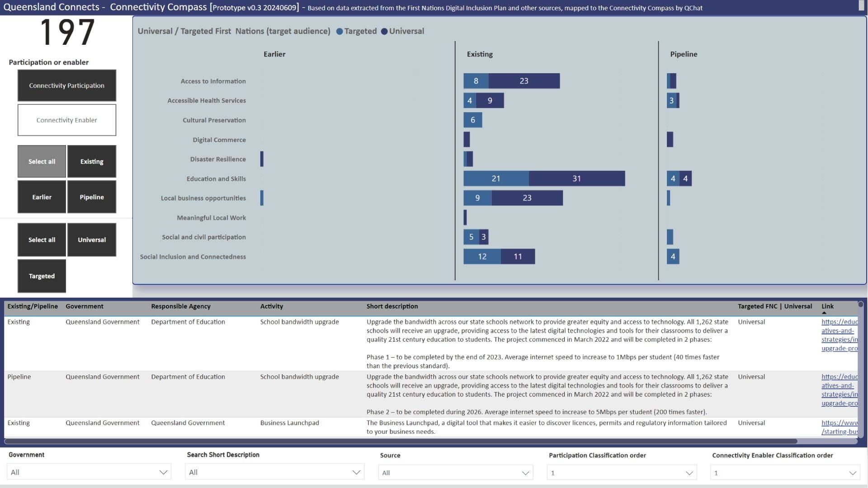Viewport: 868px width, 488px height.
Task: Open the Search Short Description dropdown
Action: tap(274, 472)
